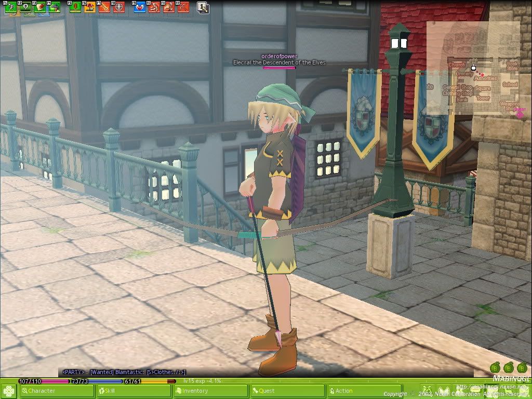Activate the F1 skill hotkey icon
Viewport: 532px width, 399px height.
tap(11, 8)
